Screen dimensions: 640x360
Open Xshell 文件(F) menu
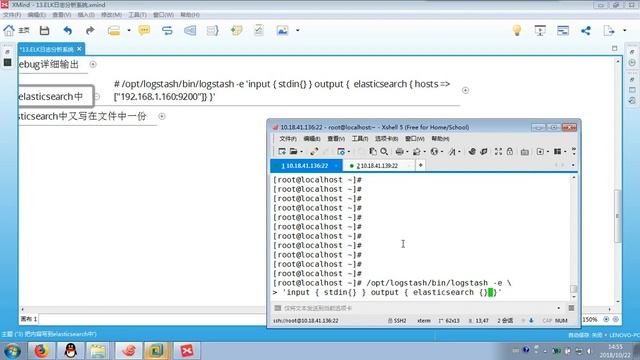[288, 139]
